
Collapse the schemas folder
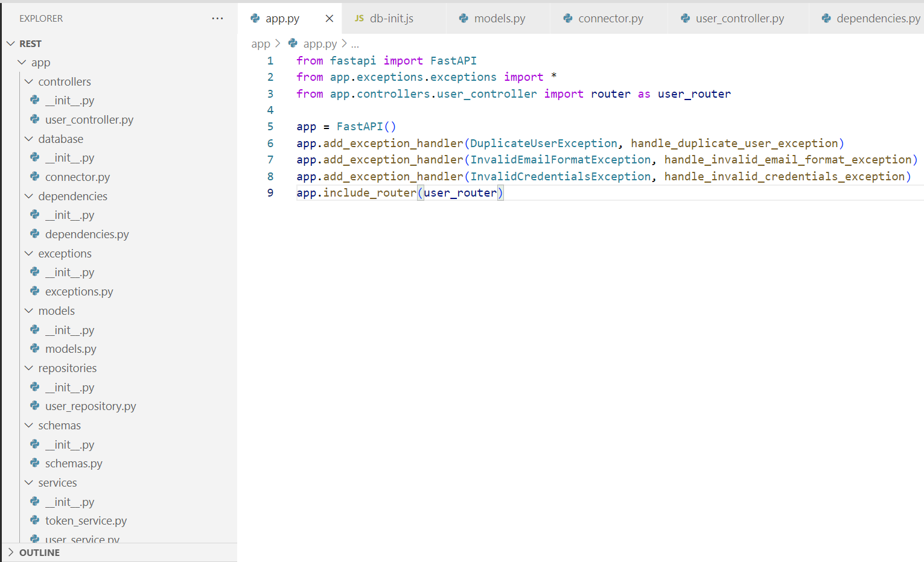click(x=28, y=425)
